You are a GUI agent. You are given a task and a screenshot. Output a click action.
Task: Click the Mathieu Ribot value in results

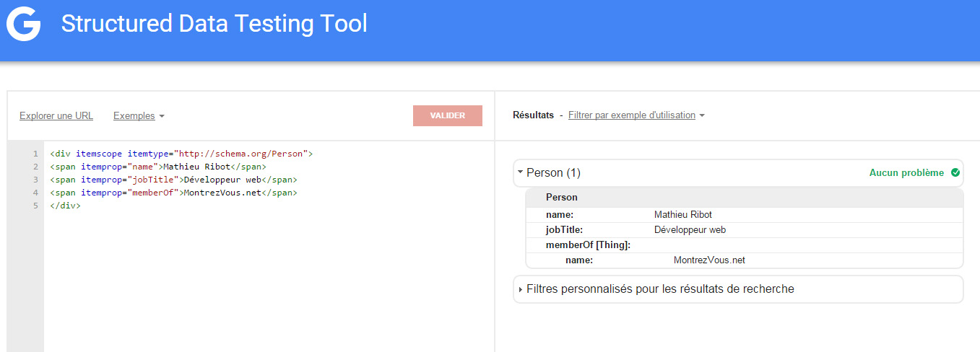[x=682, y=215]
